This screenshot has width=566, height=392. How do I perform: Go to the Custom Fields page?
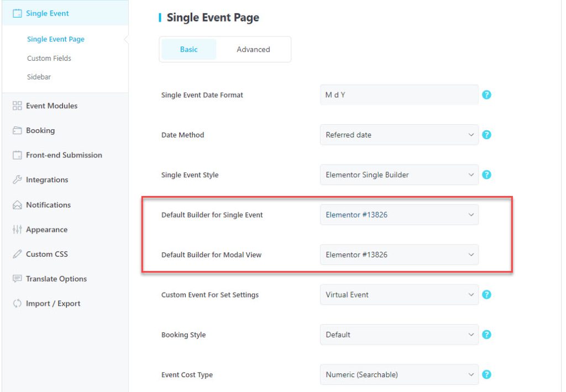(x=49, y=58)
